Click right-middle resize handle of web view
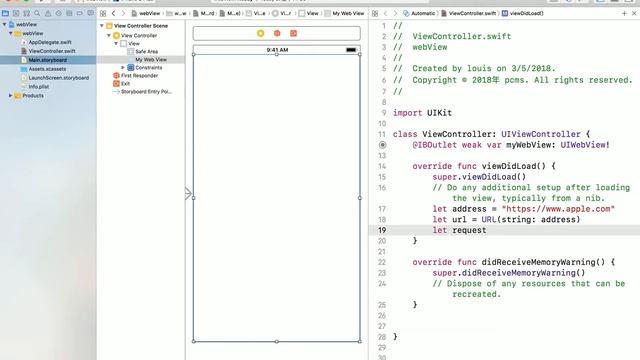The height and width of the screenshot is (360, 640). 360,198
